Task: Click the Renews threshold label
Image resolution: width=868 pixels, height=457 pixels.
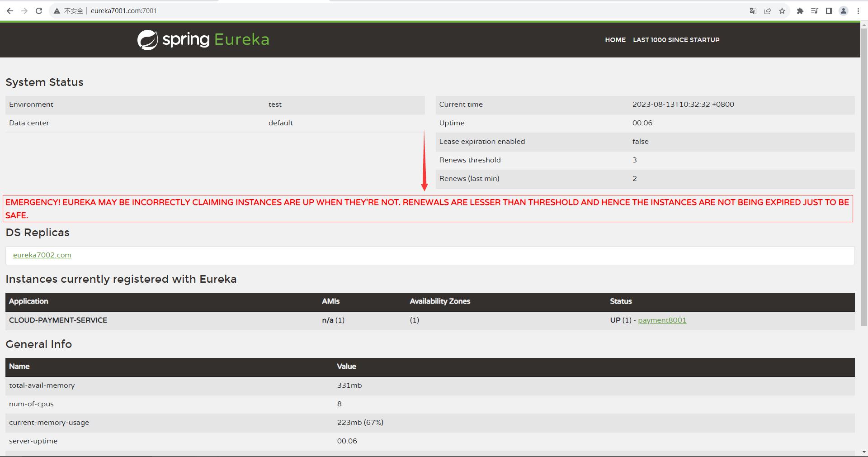Action: tap(470, 160)
